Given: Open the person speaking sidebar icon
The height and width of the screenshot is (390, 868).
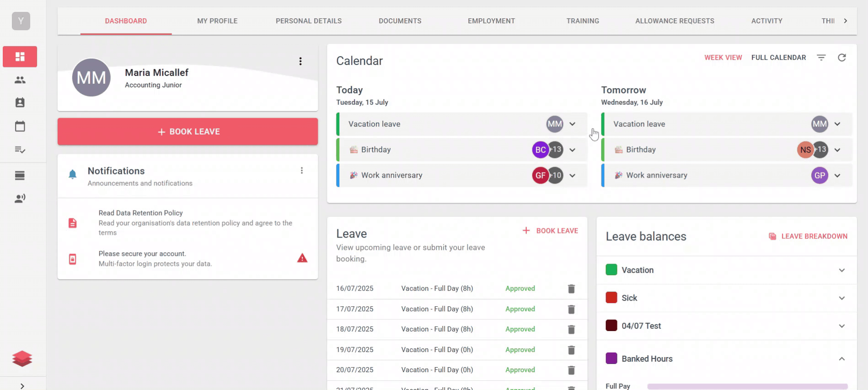Looking at the screenshot, I should (x=20, y=198).
